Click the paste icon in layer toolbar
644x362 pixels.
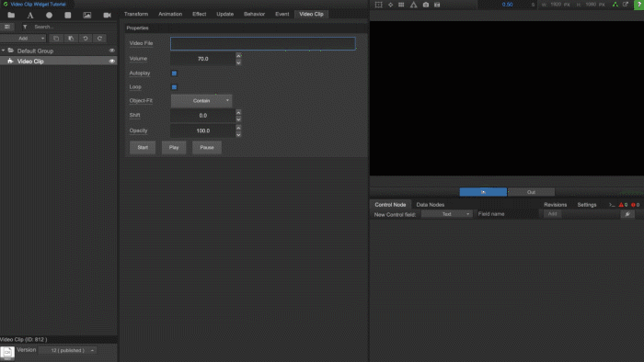(x=71, y=39)
